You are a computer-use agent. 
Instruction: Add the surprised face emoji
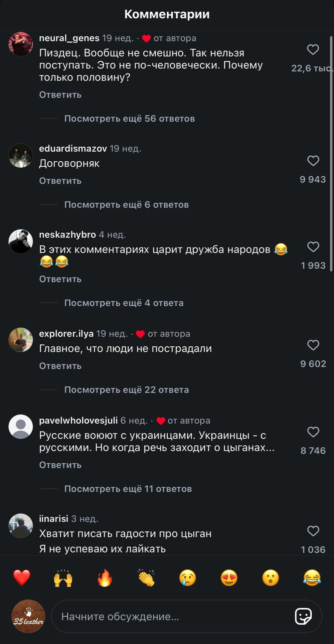[x=271, y=578]
